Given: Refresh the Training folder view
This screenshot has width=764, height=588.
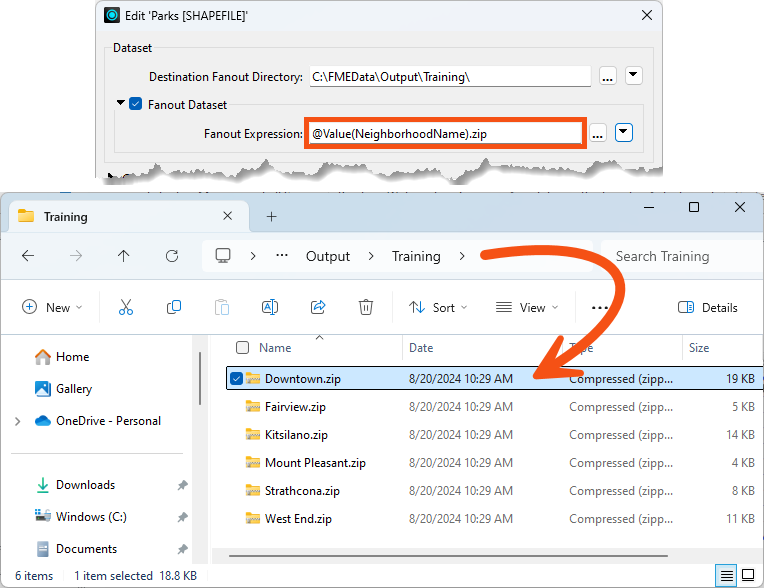Looking at the screenshot, I should [x=172, y=256].
